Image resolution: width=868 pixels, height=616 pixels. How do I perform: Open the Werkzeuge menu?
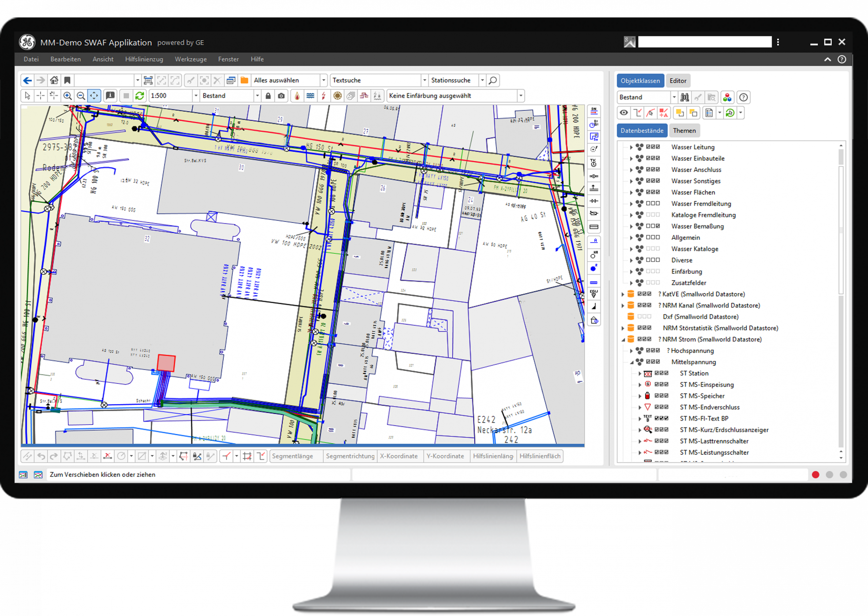click(x=191, y=59)
